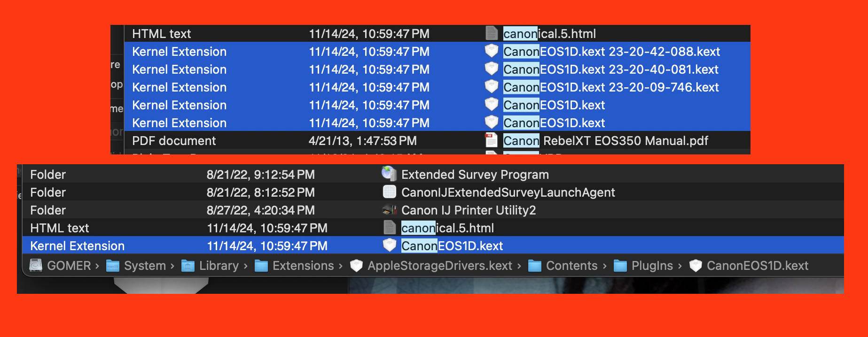Go to Contents in the path bar
The image size is (868, 337).
pos(571,266)
